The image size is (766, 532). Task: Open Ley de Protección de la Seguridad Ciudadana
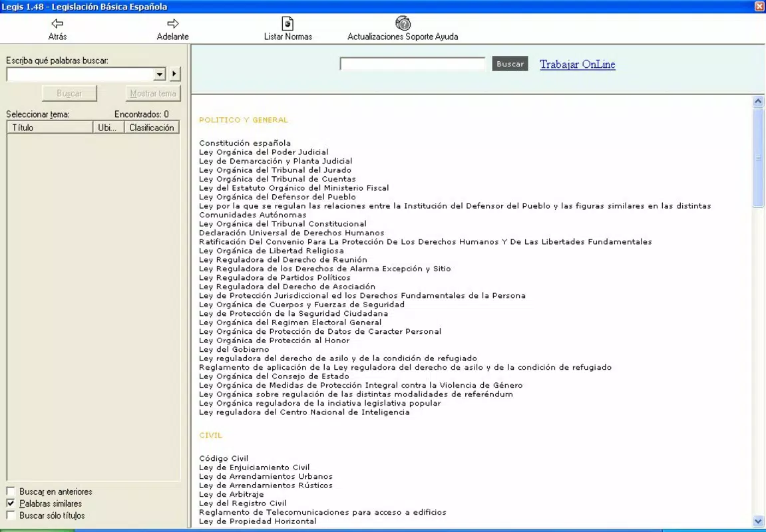coord(293,313)
